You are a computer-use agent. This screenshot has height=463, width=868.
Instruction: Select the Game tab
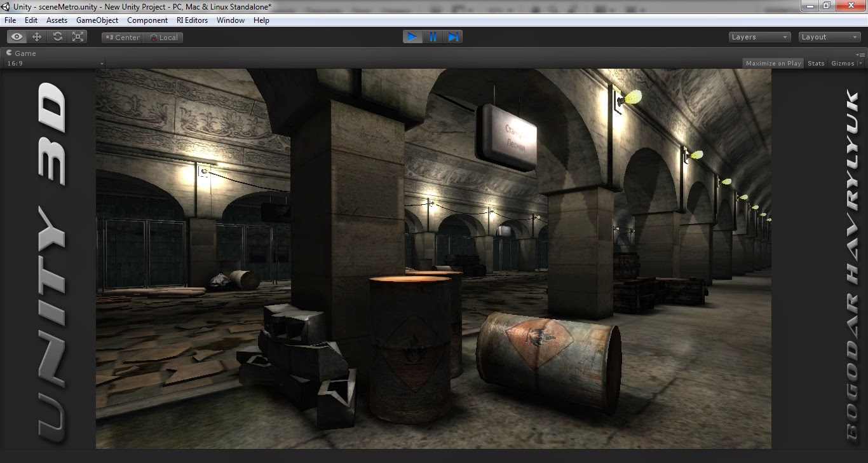click(22, 53)
